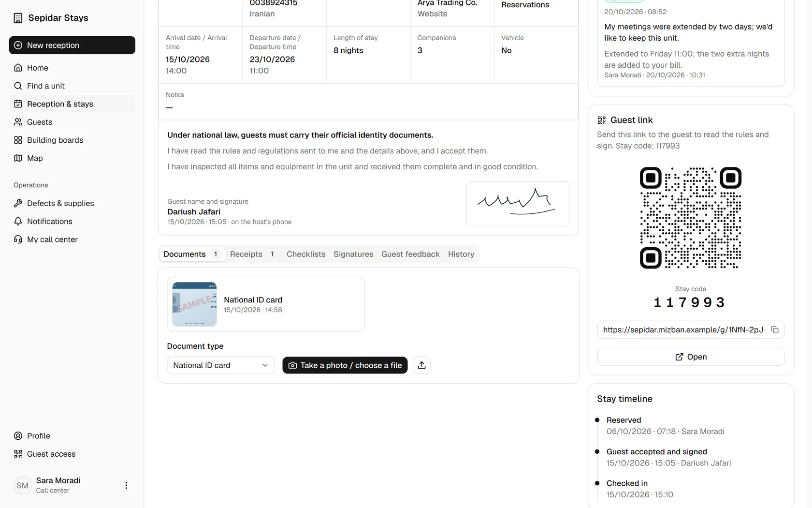Click the Open guest link button
Viewport: 812px width, 508px height.
691,357
